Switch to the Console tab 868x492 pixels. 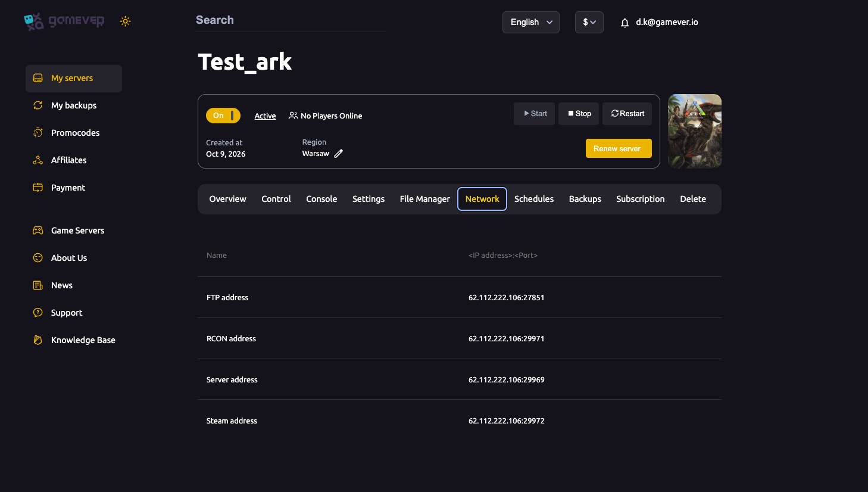click(321, 199)
